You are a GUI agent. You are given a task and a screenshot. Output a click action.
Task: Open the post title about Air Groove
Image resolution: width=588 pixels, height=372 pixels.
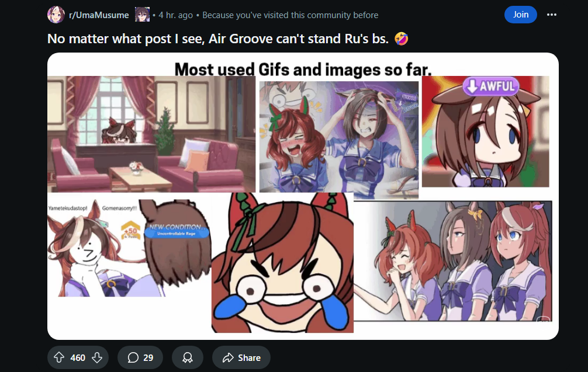tap(227, 39)
